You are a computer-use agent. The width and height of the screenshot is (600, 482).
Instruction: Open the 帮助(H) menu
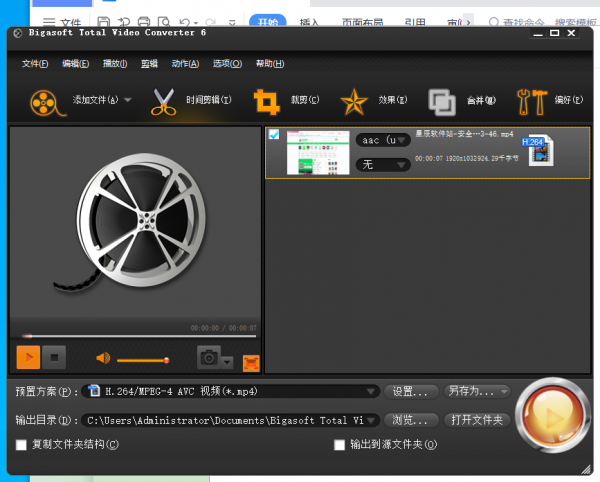point(270,64)
